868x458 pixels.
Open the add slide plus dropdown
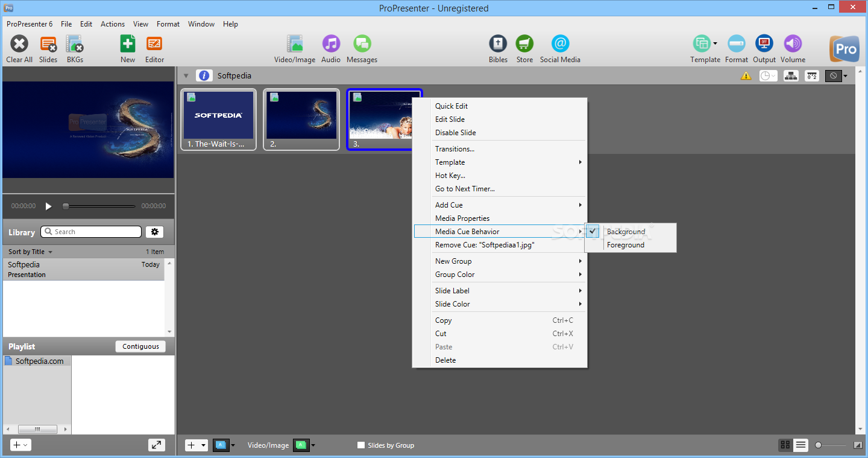[x=196, y=445]
